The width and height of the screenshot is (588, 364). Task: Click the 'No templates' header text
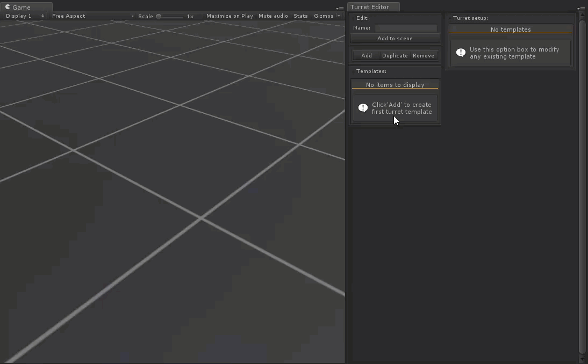pyautogui.click(x=511, y=30)
